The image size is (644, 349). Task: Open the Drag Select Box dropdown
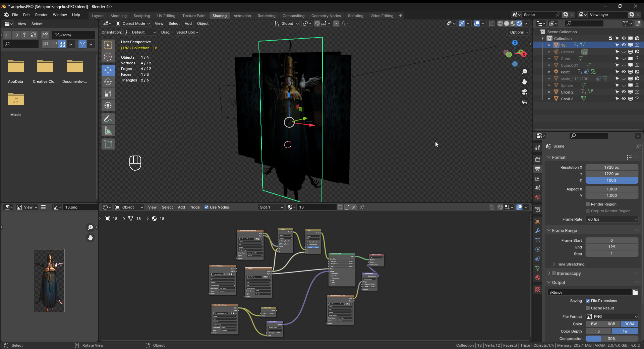click(187, 32)
